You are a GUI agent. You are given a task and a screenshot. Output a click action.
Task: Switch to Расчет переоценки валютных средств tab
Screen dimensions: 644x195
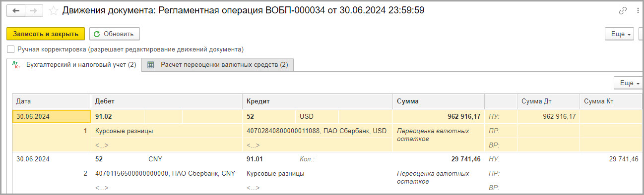tap(217, 65)
